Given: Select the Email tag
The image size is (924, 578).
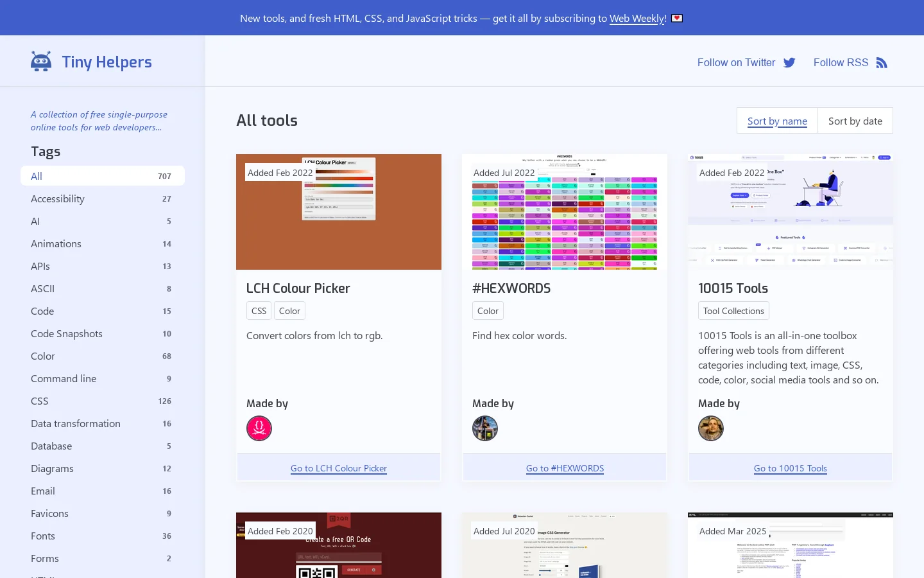Looking at the screenshot, I should tap(103, 491).
